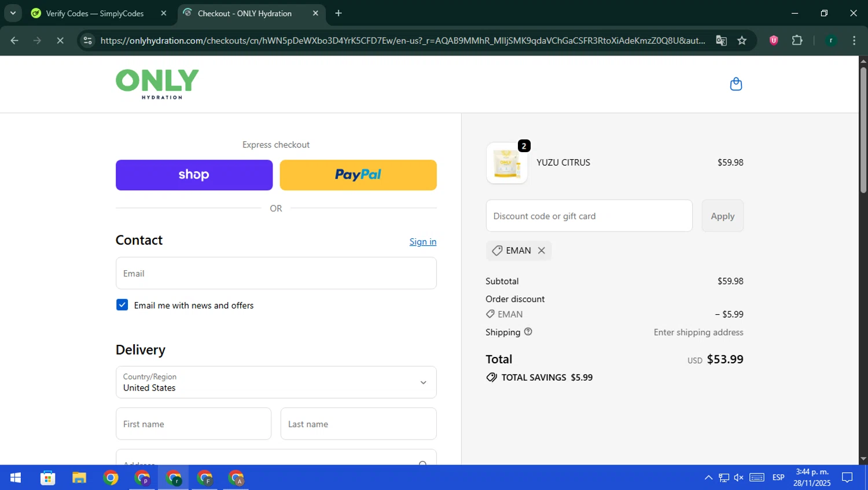The image size is (868, 490).
Task: Click the First name field
Action: [193, 423]
